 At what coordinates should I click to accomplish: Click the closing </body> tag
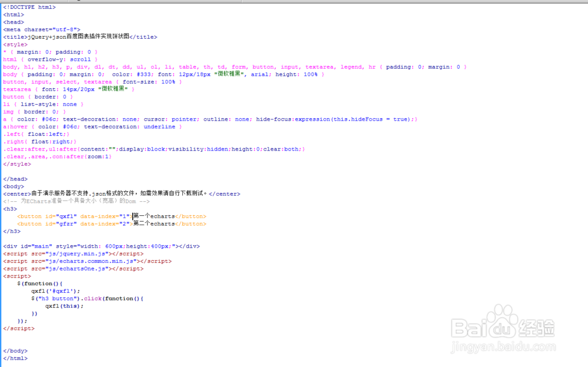click(x=15, y=351)
